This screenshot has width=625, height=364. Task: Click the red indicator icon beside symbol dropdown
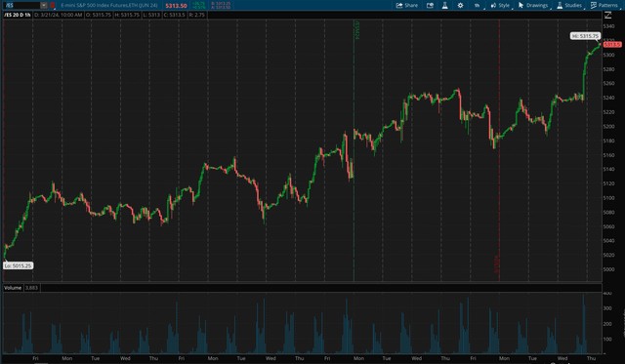53,5
